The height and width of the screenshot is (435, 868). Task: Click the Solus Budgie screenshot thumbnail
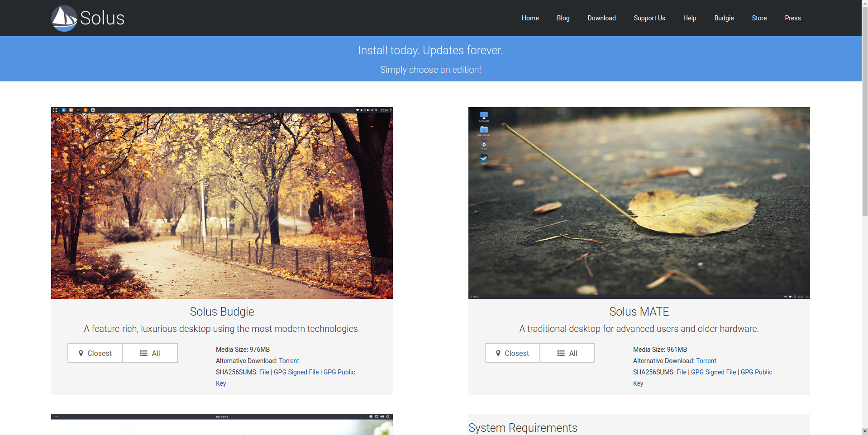[222, 203]
